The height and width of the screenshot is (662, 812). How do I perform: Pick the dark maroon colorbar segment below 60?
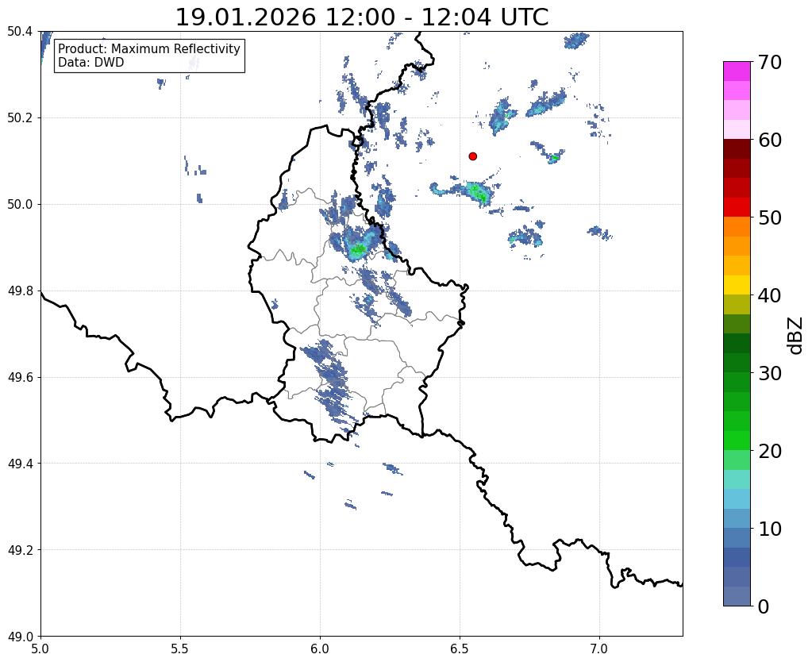(x=737, y=149)
